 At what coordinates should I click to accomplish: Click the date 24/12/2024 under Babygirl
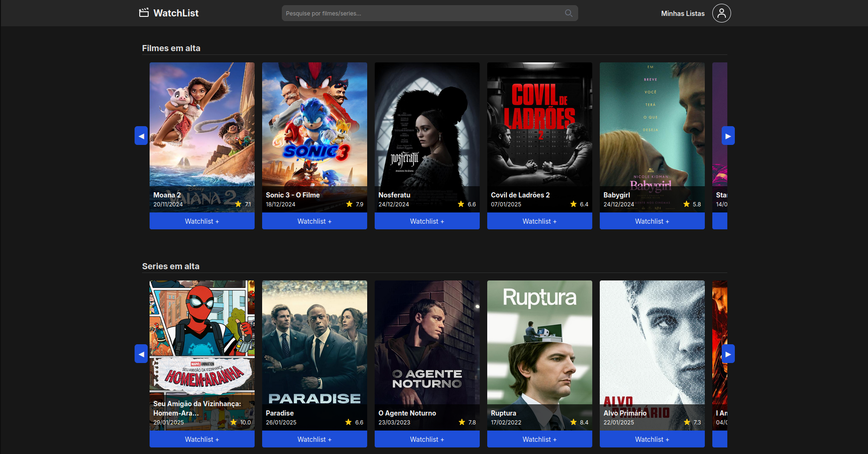[619, 204]
